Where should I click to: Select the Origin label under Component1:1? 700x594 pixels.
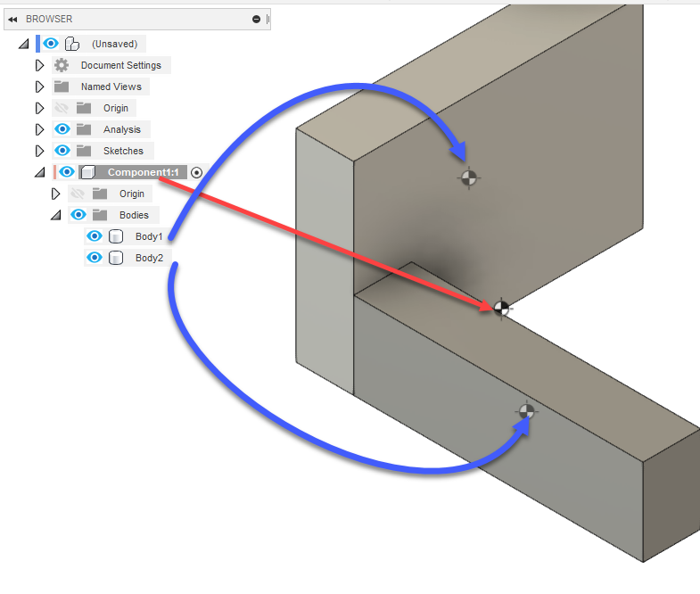[x=132, y=194]
